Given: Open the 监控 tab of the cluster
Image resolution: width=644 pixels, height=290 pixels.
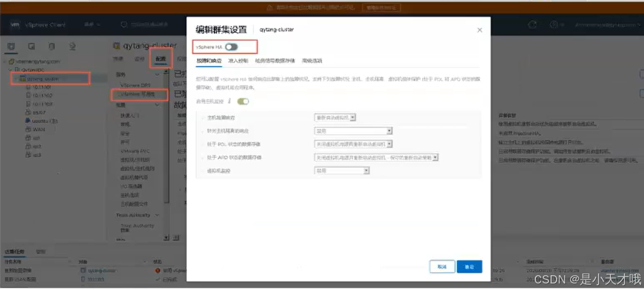Looking at the screenshot, I should coord(140,59).
